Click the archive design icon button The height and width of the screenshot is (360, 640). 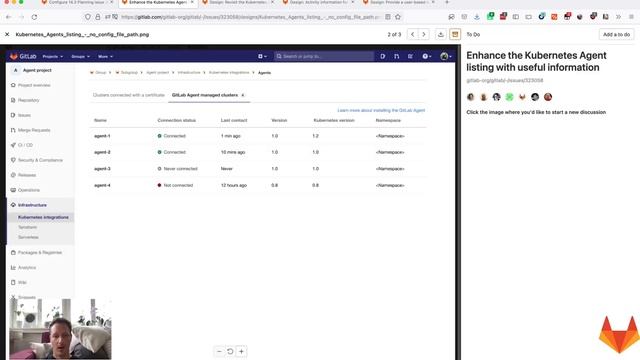[455, 35]
